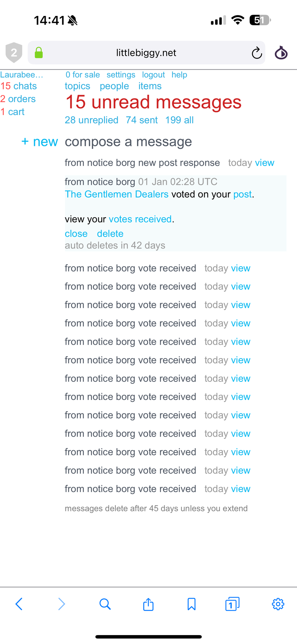This screenshot has height=644, width=297.
Task: Delete the expanded vote notification
Action: pos(110,234)
